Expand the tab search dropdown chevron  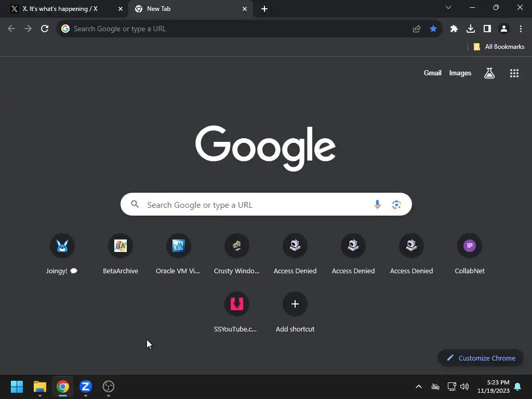pyautogui.click(x=448, y=7)
